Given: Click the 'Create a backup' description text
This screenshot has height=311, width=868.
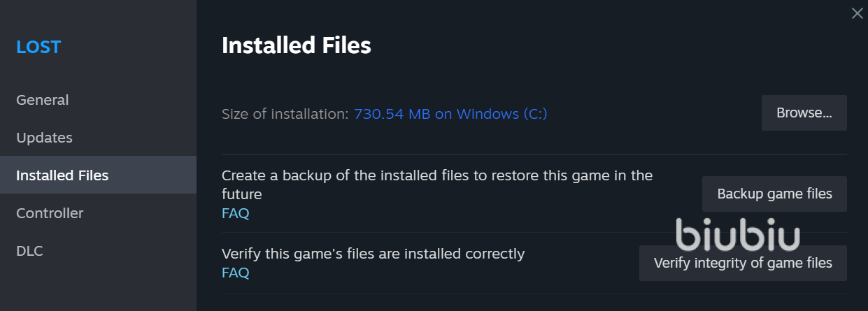Looking at the screenshot, I should [x=436, y=176].
